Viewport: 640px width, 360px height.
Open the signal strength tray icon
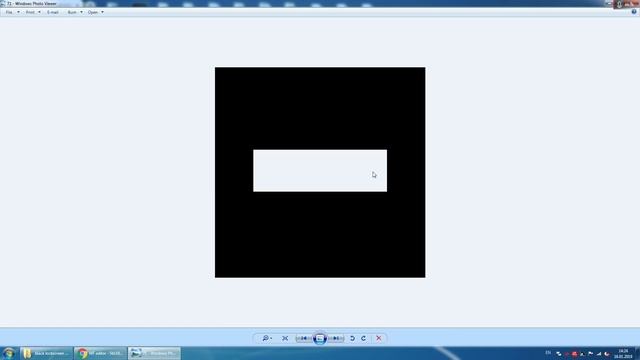tap(598, 353)
